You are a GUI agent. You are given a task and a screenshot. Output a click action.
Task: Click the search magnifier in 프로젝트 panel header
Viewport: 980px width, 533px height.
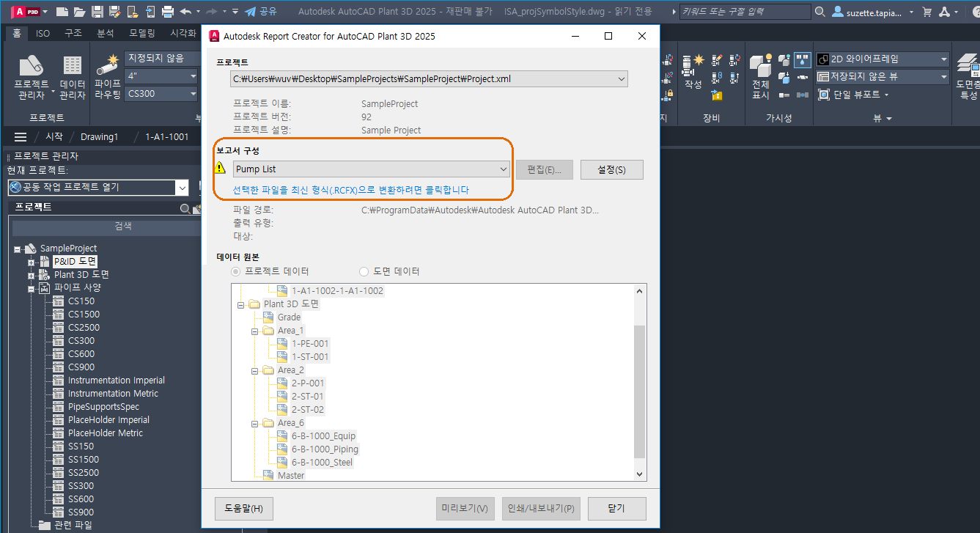click(185, 209)
